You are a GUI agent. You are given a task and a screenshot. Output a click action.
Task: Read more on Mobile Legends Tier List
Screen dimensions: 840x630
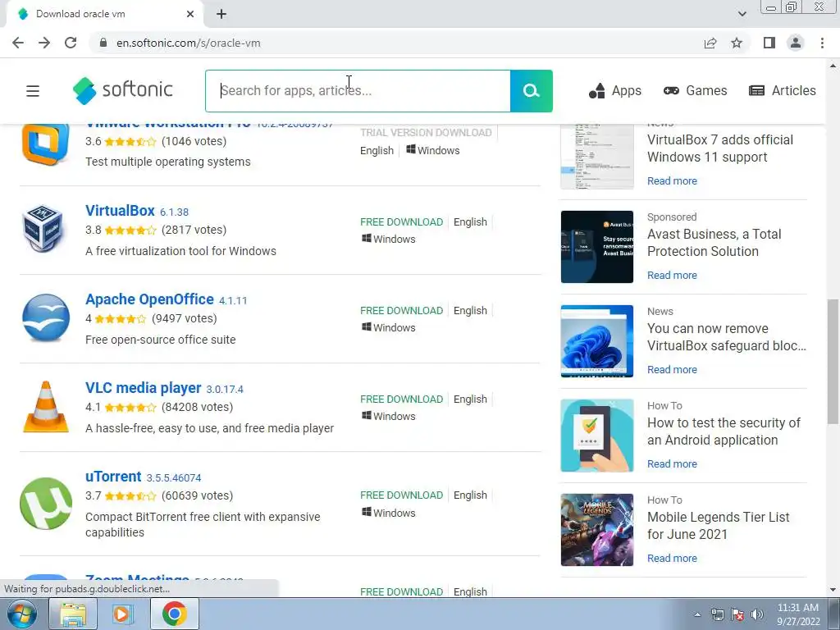tap(672, 558)
